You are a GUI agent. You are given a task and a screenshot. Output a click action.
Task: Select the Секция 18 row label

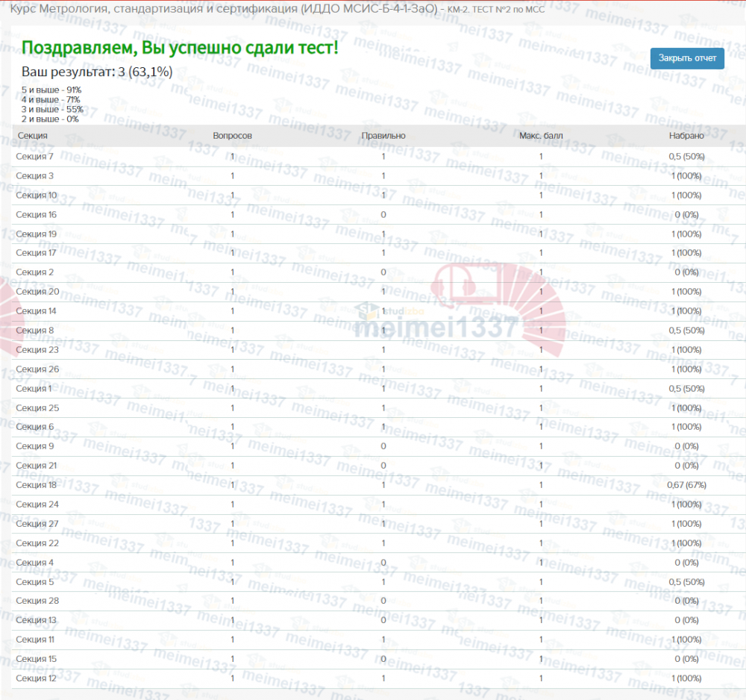pyautogui.click(x=36, y=485)
